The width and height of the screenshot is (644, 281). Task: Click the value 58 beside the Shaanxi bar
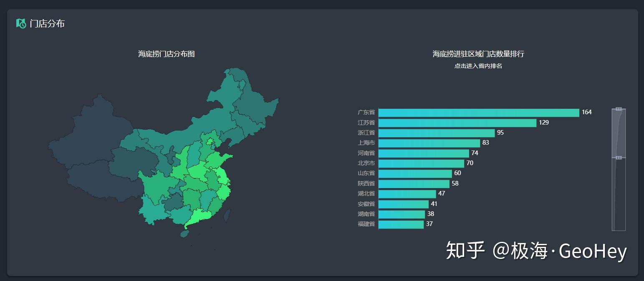(x=455, y=183)
